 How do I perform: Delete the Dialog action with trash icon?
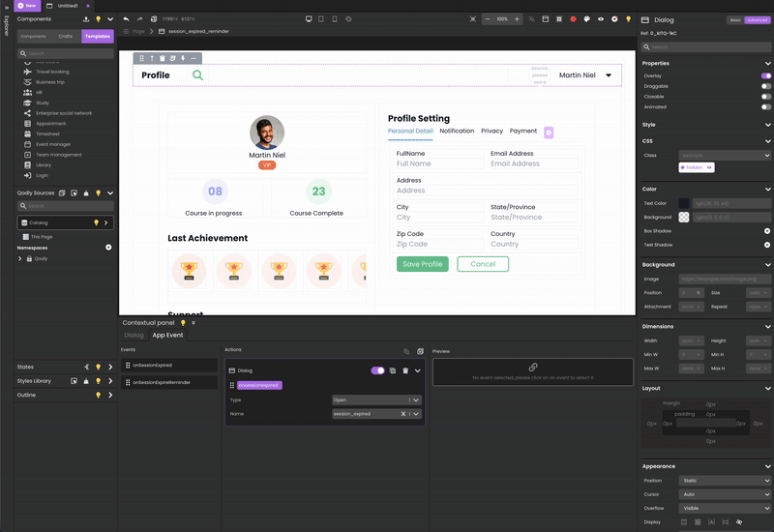[x=405, y=370]
